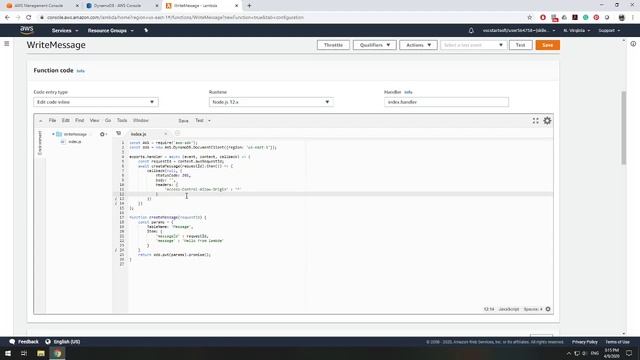Open the Chrome three-dot menu
Image resolution: width=640 pixels, height=360 pixels.
633,18
